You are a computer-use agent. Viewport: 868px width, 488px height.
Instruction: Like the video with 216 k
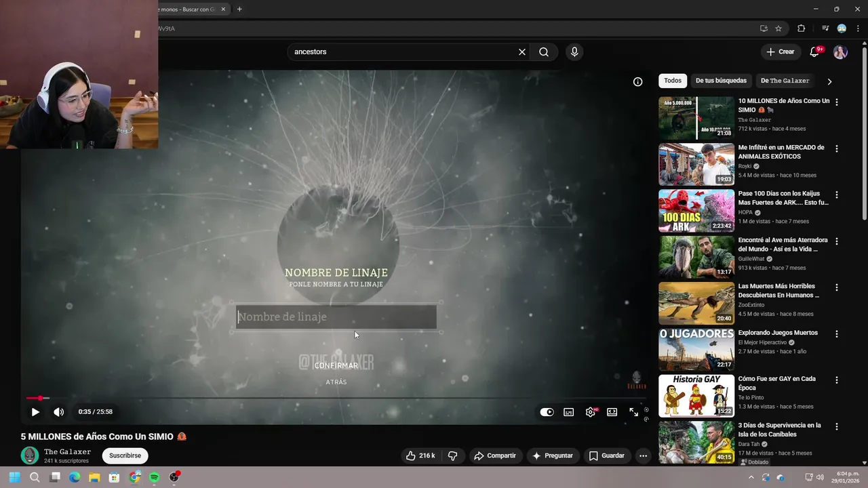420,455
